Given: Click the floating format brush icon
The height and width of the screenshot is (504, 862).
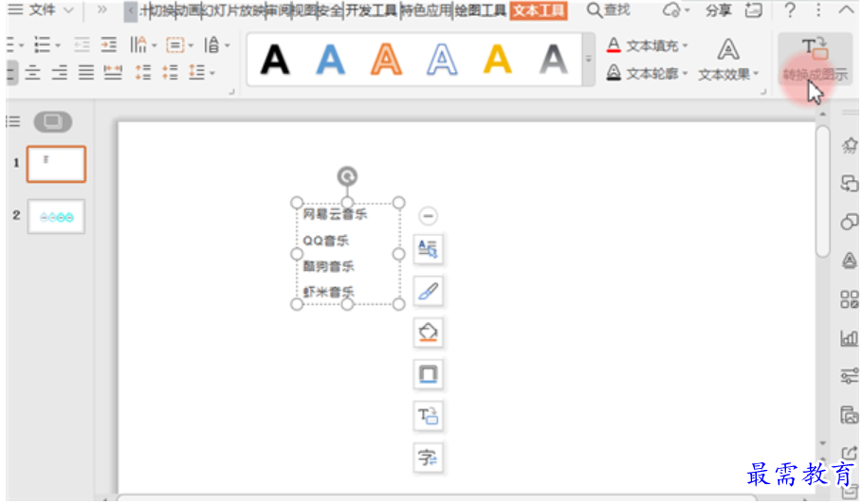Looking at the screenshot, I should (428, 291).
